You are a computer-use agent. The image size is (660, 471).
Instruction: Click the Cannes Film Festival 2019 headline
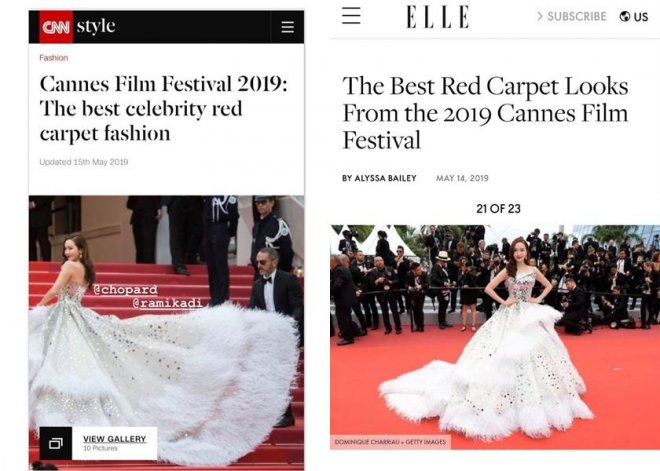(x=163, y=109)
